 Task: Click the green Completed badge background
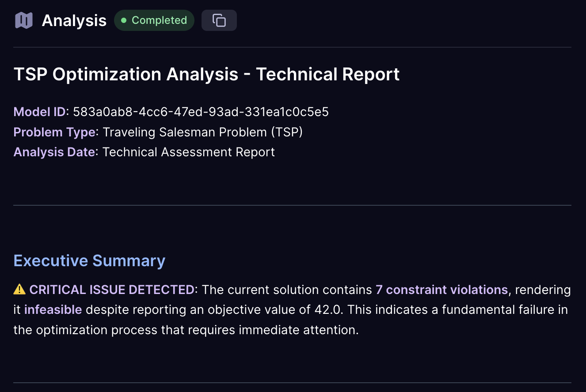[154, 20]
